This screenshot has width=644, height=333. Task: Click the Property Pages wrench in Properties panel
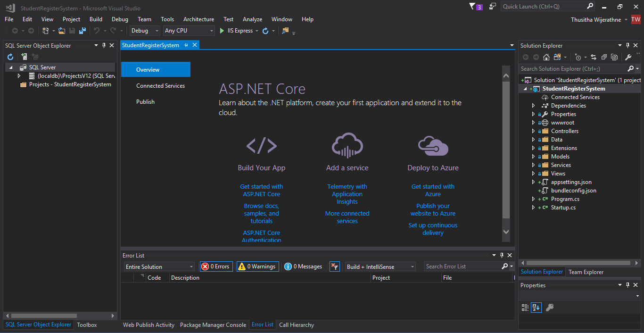tap(549, 308)
